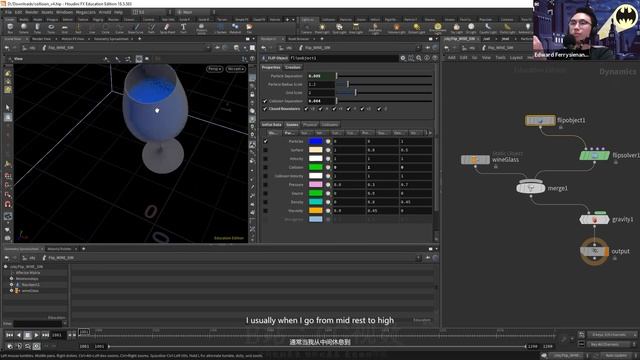The height and width of the screenshot is (360, 640).
Task: Click the gravity1 node
Action: [594, 220]
